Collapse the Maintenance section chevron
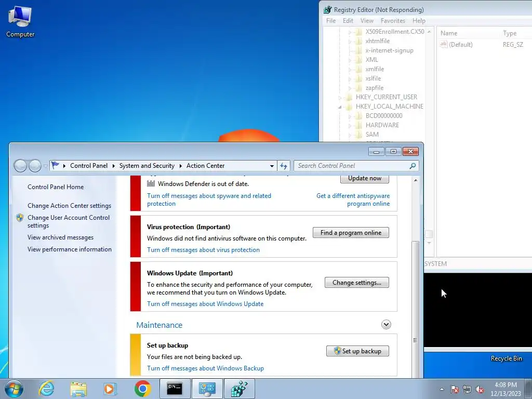Image resolution: width=532 pixels, height=399 pixels. tap(386, 325)
